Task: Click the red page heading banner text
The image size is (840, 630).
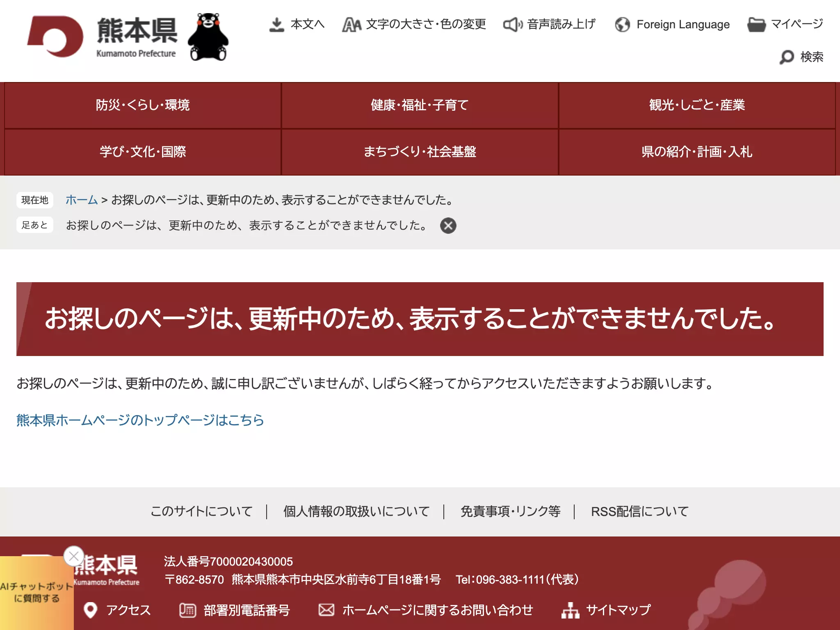Action: (410, 319)
